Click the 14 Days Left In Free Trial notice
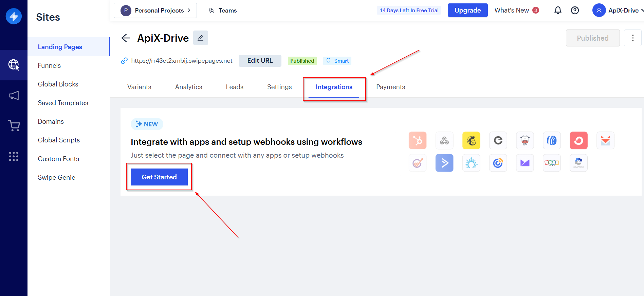Viewport: 644px width, 296px height. [409, 11]
